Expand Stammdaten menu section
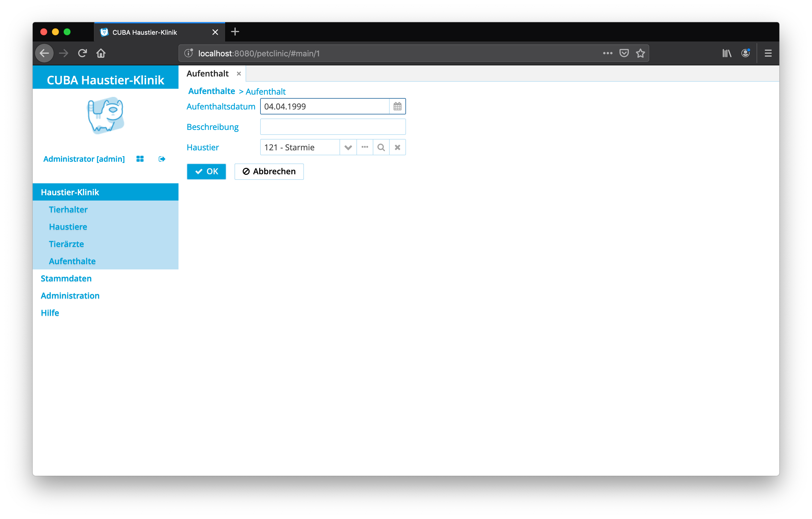Image resolution: width=812 pixels, height=519 pixels. pos(66,278)
